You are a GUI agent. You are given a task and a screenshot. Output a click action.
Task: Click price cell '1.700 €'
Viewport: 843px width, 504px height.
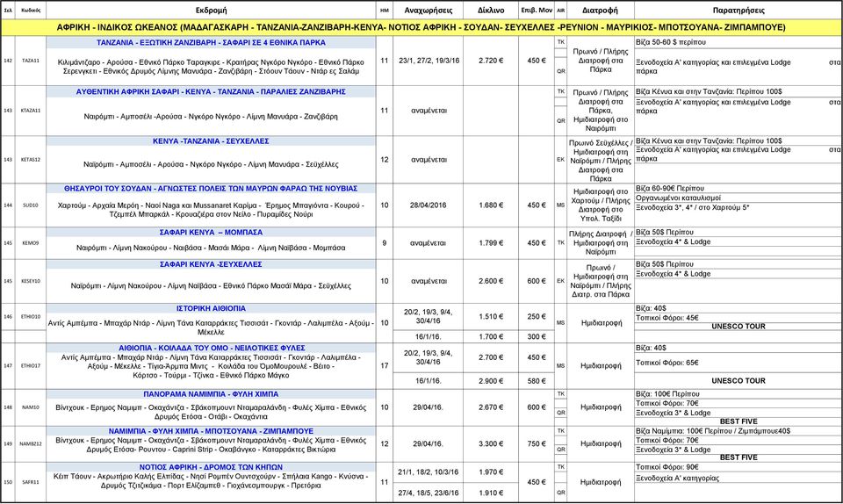(x=491, y=337)
